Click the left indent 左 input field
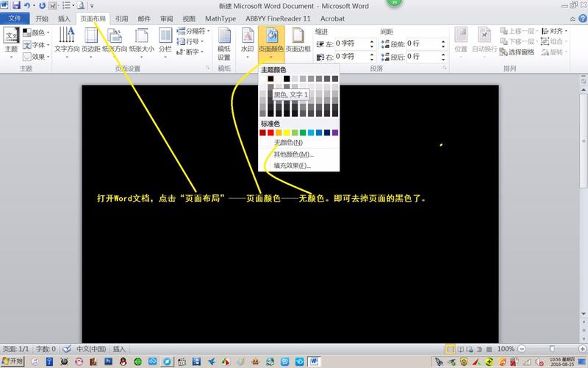Image resolution: width=588 pixels, height=368 pixels. click(x=351, y=43)
